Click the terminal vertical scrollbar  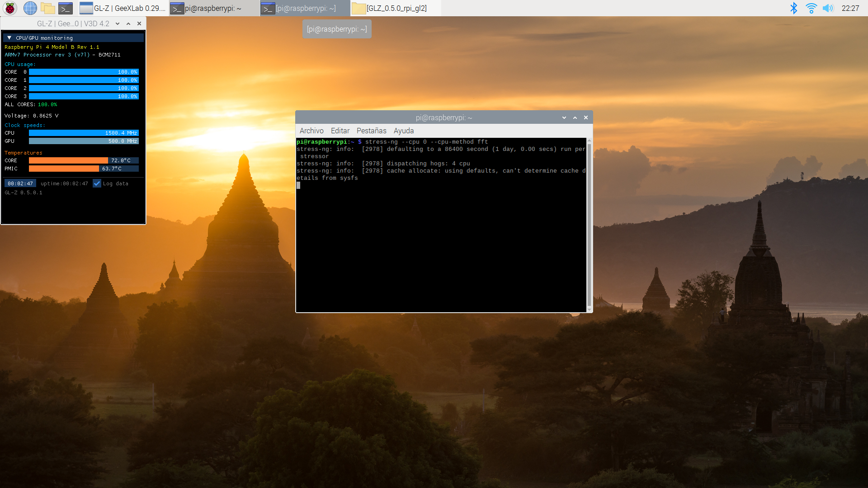coord(589,225)
